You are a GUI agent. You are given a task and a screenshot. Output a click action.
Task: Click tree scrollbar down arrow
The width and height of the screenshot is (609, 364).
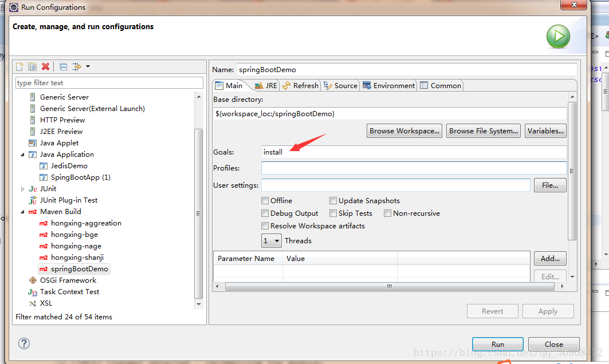tap(199, 304)
